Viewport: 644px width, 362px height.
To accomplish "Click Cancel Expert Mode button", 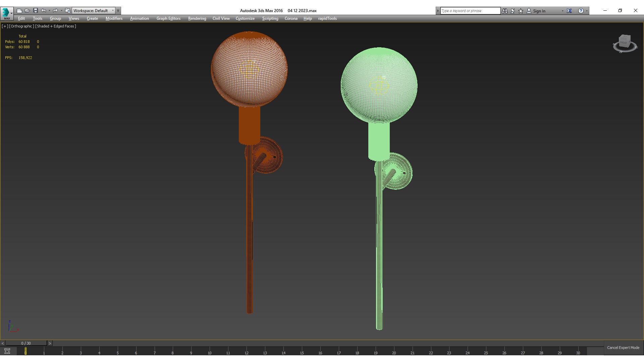I will pos(623,348).
